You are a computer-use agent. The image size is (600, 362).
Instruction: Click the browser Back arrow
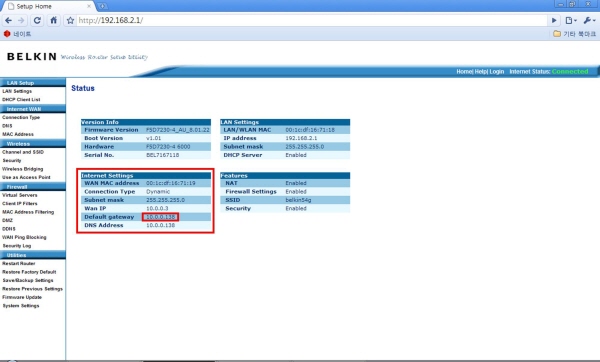click(9, 20)
